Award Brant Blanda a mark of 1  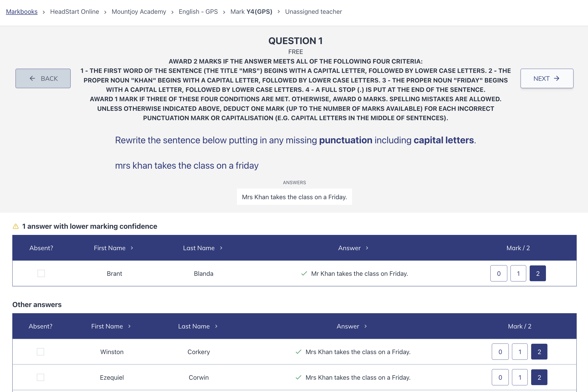[x=518, y=274]
